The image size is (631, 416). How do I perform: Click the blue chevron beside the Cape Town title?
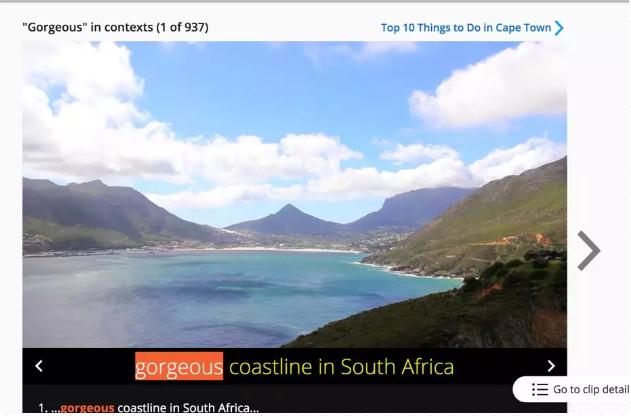pos(559,28)
